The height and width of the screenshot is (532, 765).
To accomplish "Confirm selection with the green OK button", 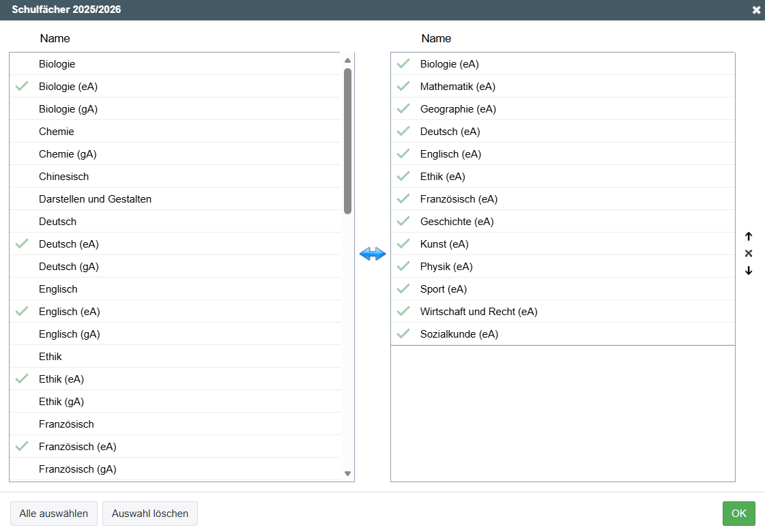I will tap(738, 514).
